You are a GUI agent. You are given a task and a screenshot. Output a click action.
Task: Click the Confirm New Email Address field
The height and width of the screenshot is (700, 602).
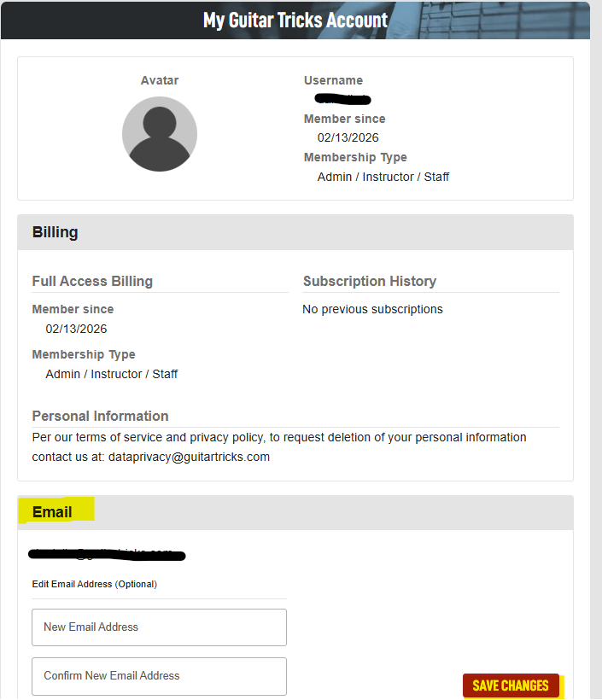coord(159,676)
